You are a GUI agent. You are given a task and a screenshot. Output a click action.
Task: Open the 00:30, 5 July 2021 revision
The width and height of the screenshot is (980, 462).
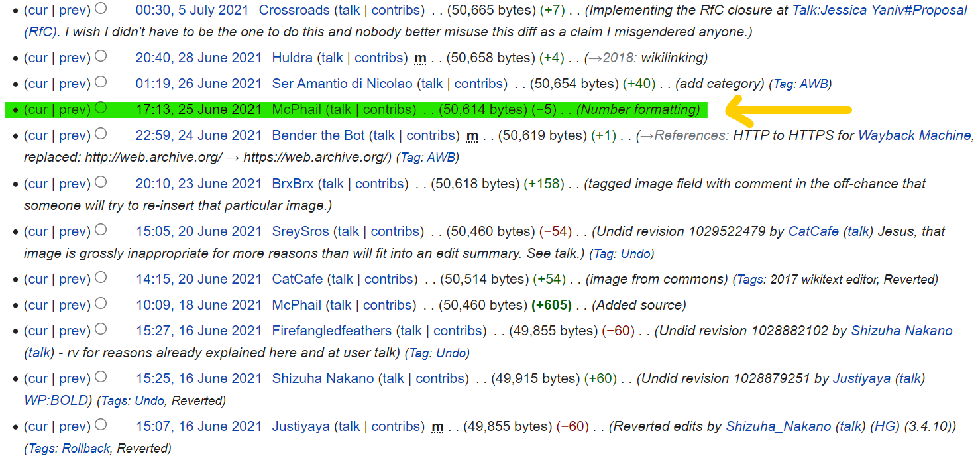(x=192, y=11)
